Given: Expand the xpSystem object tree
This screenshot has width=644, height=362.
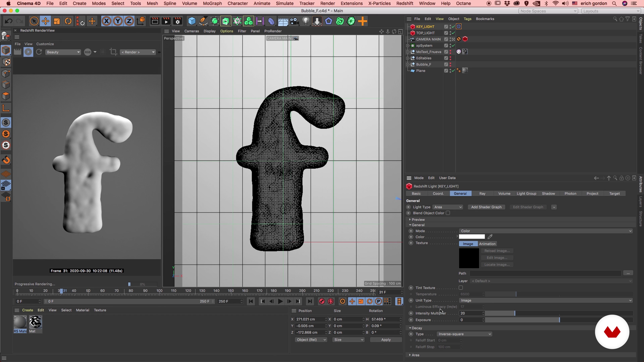Looking at the screenshot, I should 408,45.
